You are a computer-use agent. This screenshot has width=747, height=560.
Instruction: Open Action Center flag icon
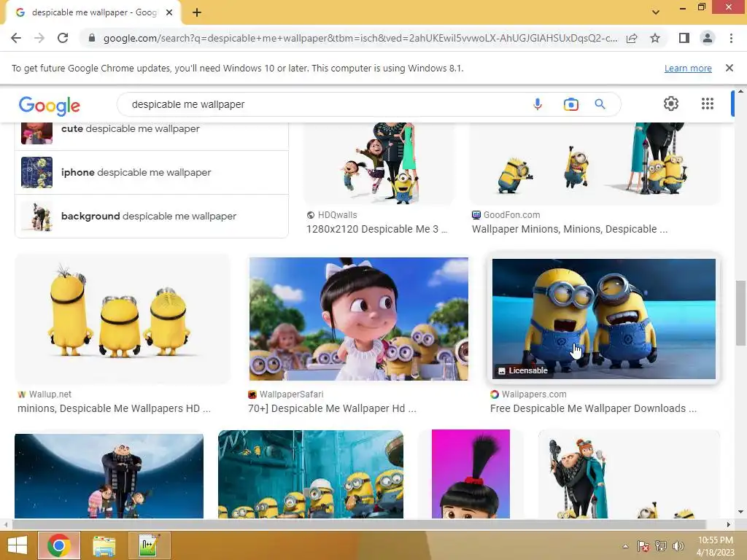643,546
